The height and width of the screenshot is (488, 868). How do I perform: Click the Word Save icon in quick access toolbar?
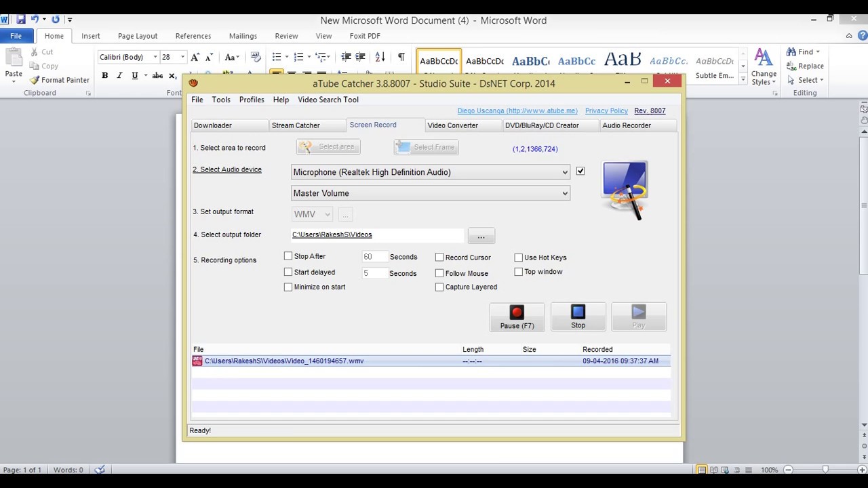pyautogui.click(x=20, y=20)
